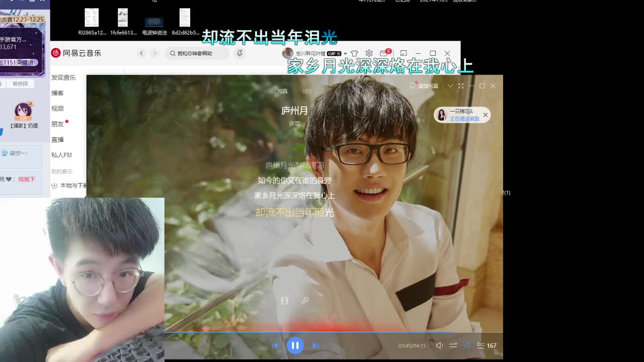Image resolution: width=644 pixels, height=362 pixels.
Task: Go forward with the navigation arrow
Action: coord(154,53)
